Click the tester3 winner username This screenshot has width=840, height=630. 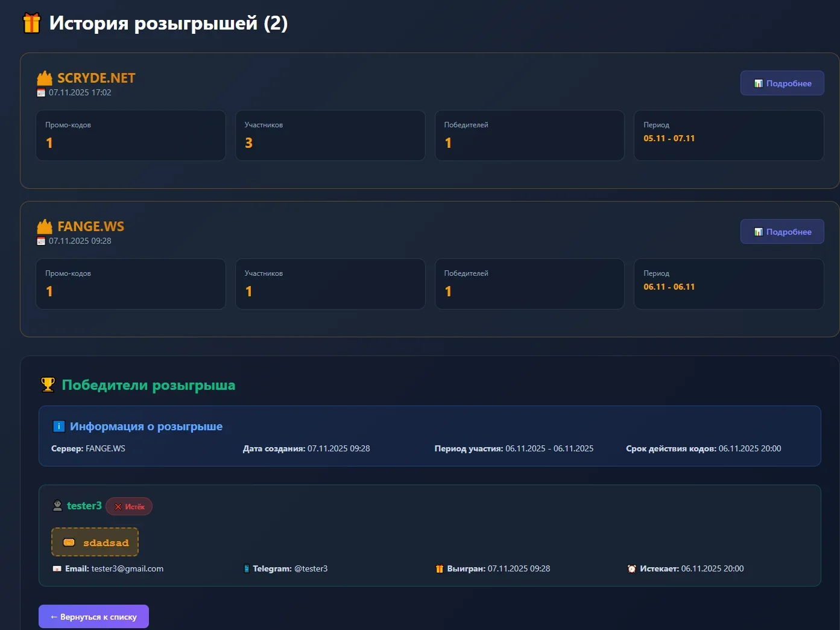[x=84, y=506]
